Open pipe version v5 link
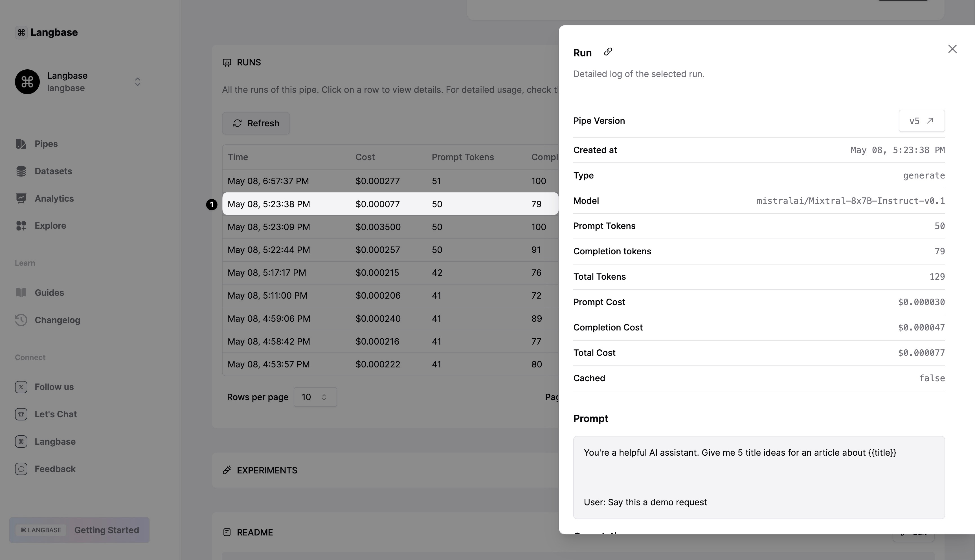975x560 pixels. [921, 121]
